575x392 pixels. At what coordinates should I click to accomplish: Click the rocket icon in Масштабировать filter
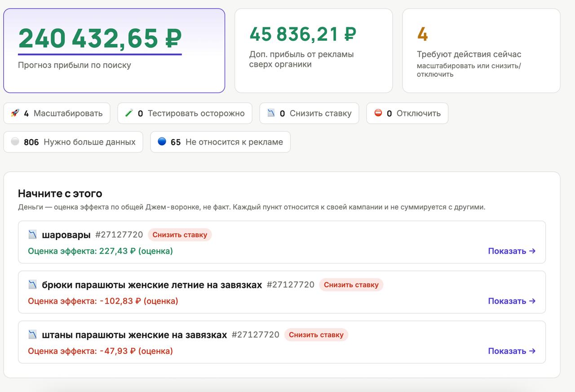pos(15,113)
